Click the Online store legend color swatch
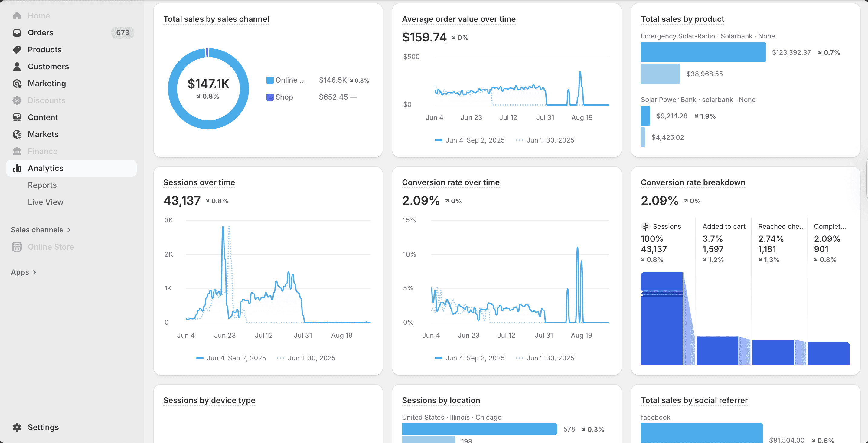 tap(269, 80)
